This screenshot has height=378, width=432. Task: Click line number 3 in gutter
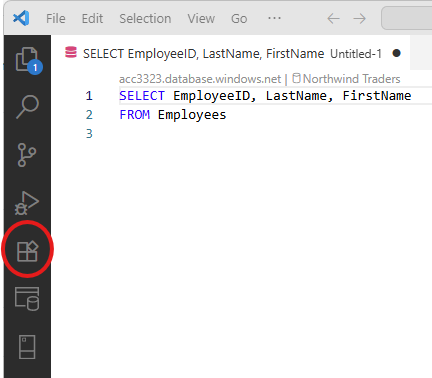[89, 134]
